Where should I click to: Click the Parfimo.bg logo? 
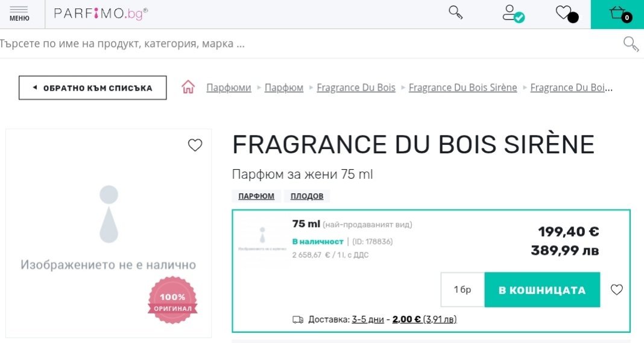(x=101, y=14)
